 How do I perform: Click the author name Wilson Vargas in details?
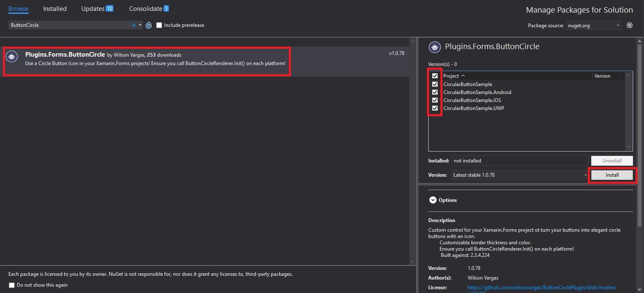[483, 278]
